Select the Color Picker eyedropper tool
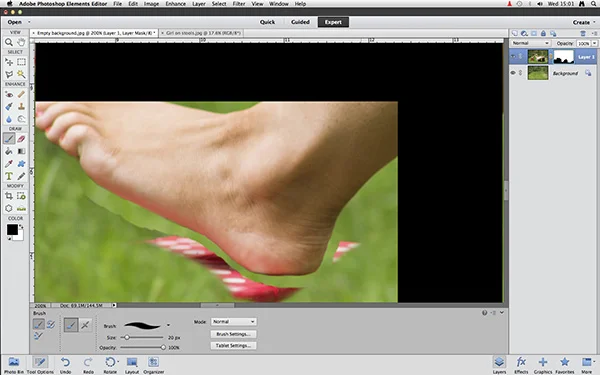The height and width of the screenshot is (375, 600). pos(9,164)
